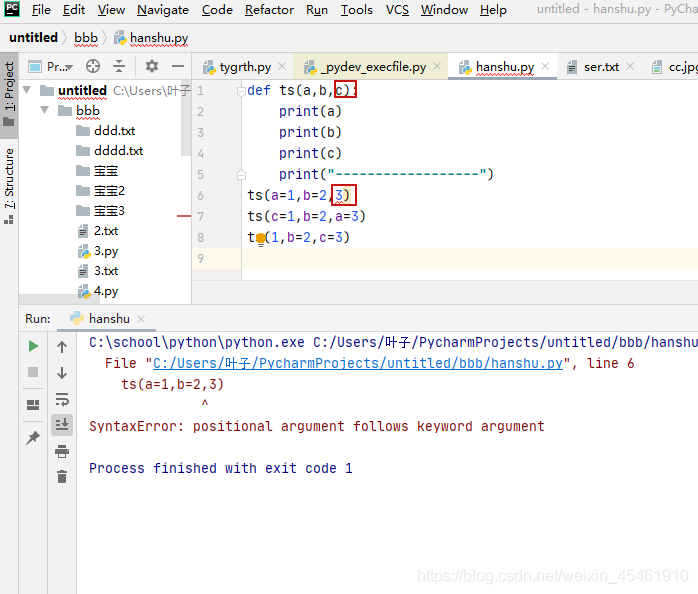The image size is (698, 594).
Task: Collapse the bbb folder
Action: [45, 110]
